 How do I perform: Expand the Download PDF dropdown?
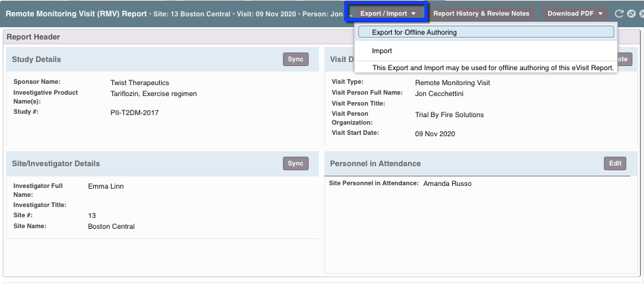[x=575, y=14]
